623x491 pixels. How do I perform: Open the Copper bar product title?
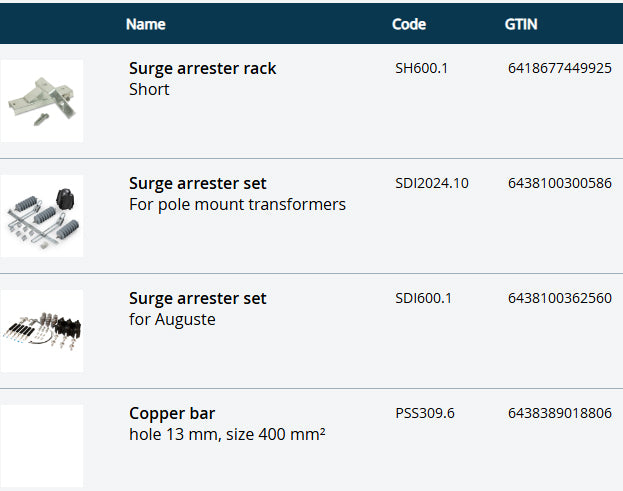172,413
